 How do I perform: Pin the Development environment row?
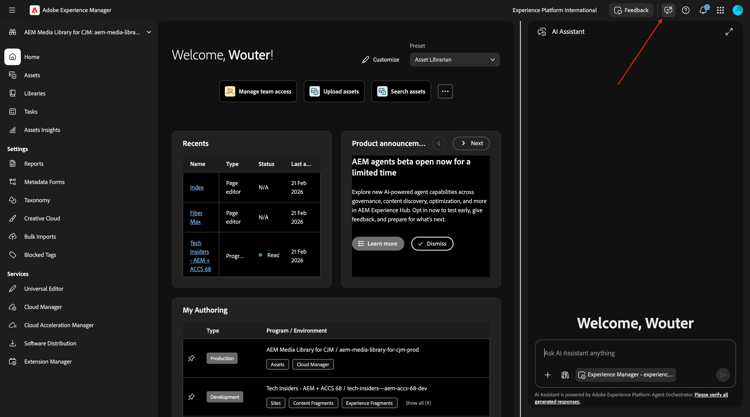(x=191, y=397)
